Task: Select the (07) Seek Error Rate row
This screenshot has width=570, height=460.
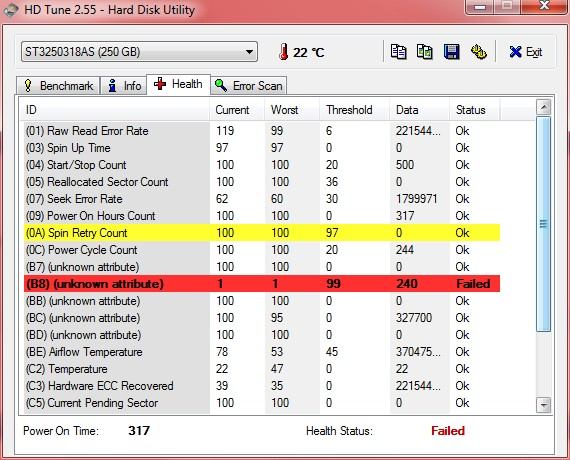Action: click(x=262, y=199)
